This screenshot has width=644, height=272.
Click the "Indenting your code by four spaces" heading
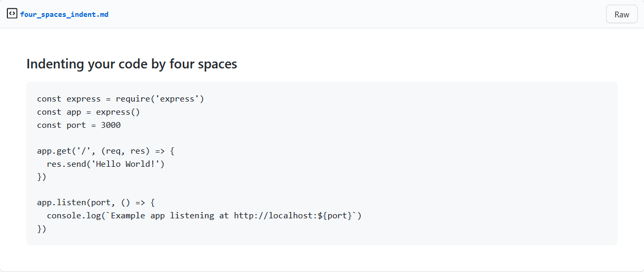[132, 64]
